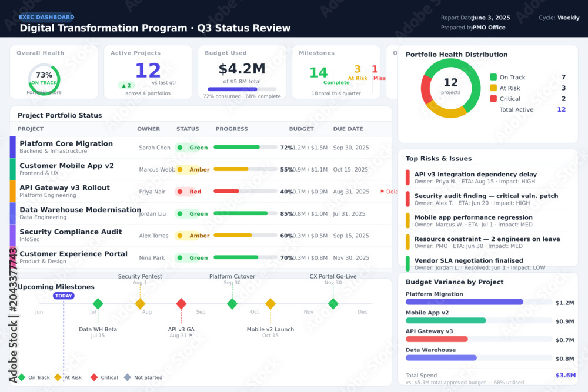Click the EXEC DASHBOARD badge
588x392 pixels.
pyautogui.click(x=46, y=17)
